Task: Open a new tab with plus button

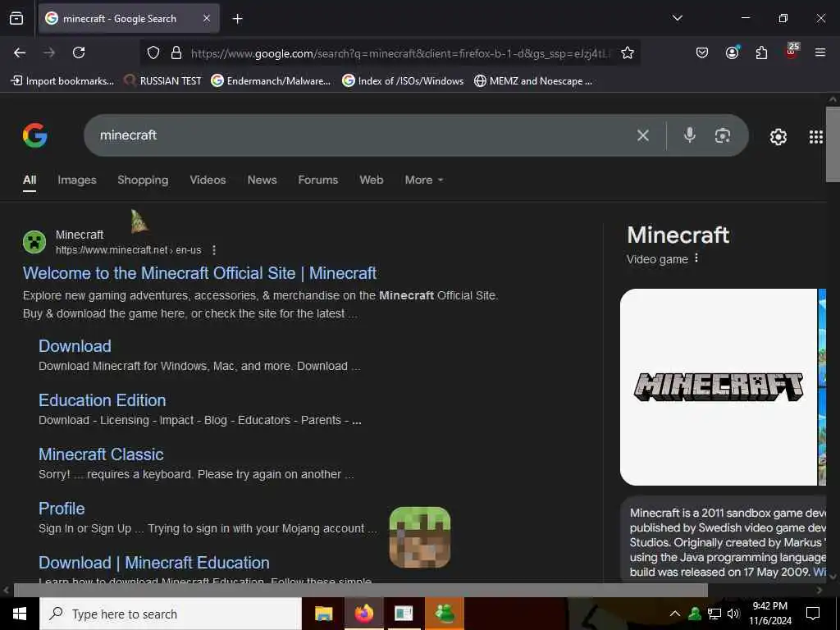Action: (237, 19)
